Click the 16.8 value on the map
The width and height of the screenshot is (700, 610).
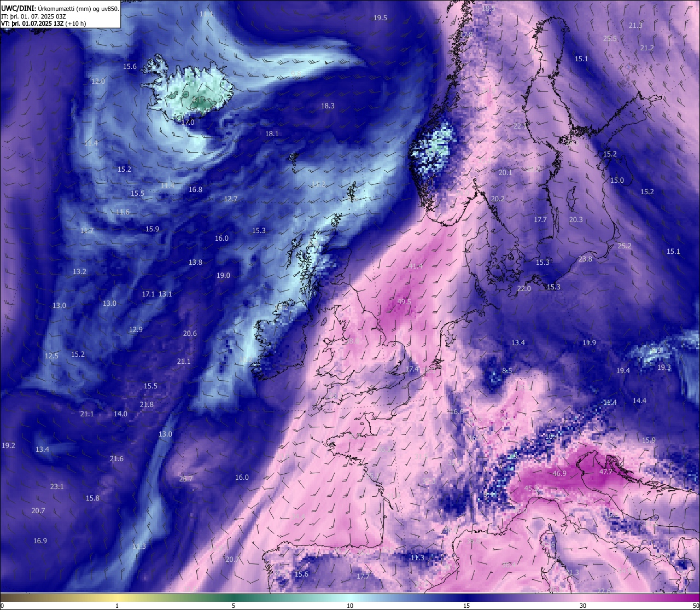click(195, 189)
